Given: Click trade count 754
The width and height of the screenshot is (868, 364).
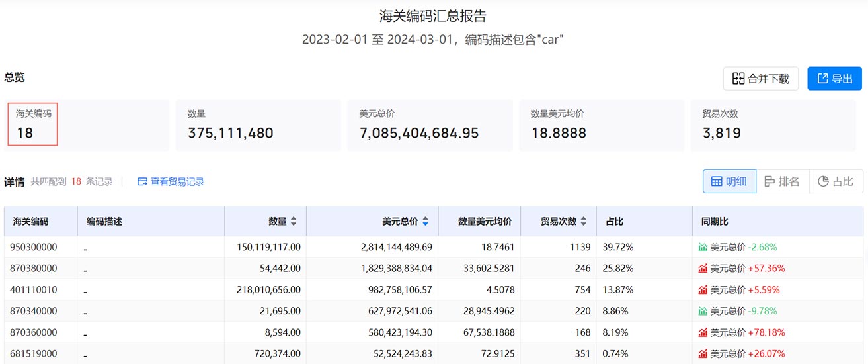Looking at the screenshot, I should coord(582,290).
